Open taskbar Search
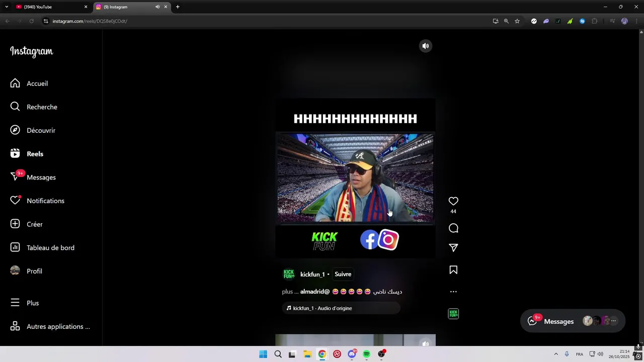644x362 pixels. click(x=278, y=354)
